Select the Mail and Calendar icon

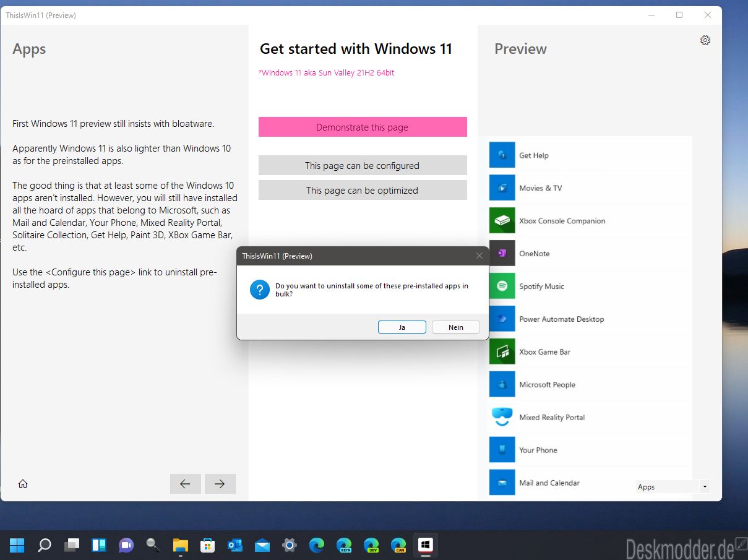[x=502, y=483]
